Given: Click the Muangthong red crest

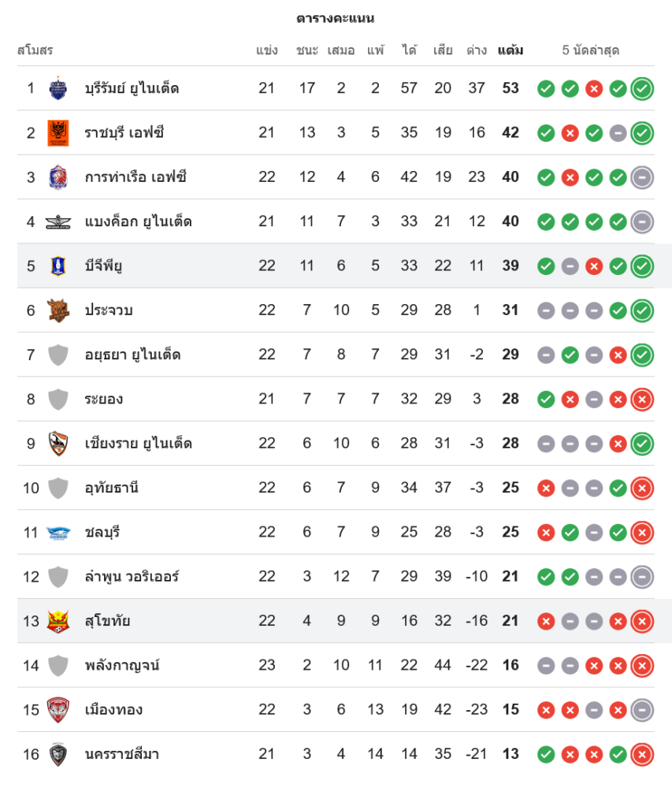Looking at the screenshot, I should tap(58, 710).
